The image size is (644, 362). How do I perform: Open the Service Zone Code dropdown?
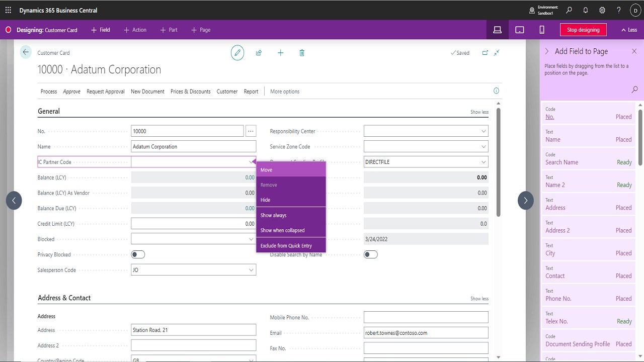(484, 147)
